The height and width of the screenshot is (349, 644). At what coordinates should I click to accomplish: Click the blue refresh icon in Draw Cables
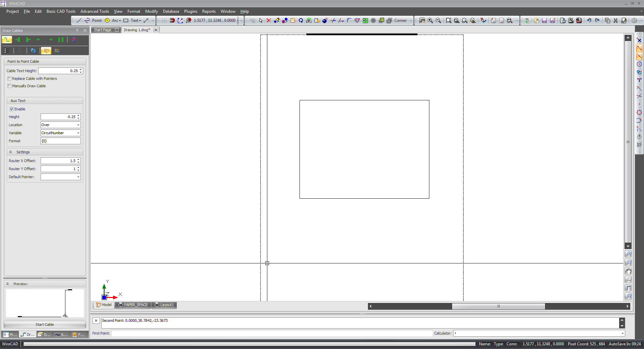[33, 51]
